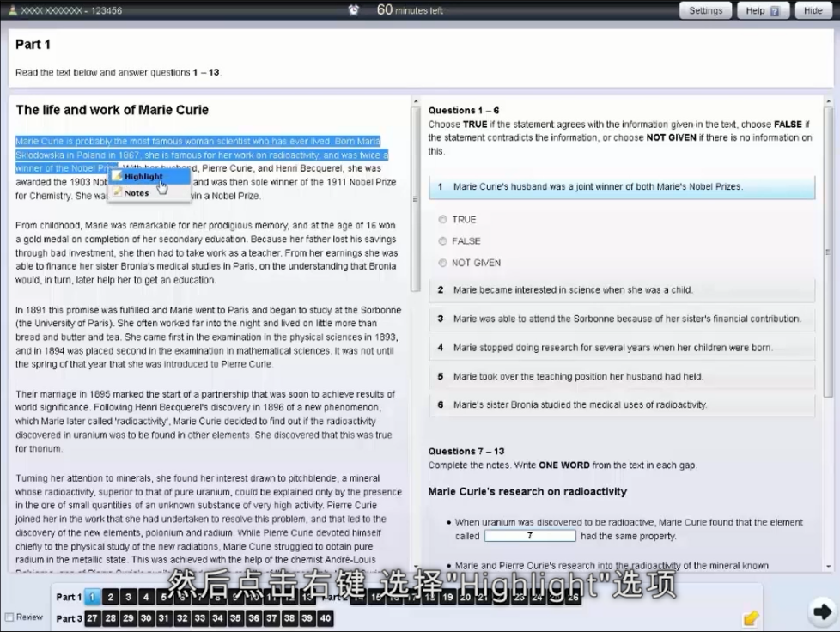Image resolution: width=840 pixels, height=632 pixels.
Task: Jump to question 28 in the navigator
Action: [110, 618]
